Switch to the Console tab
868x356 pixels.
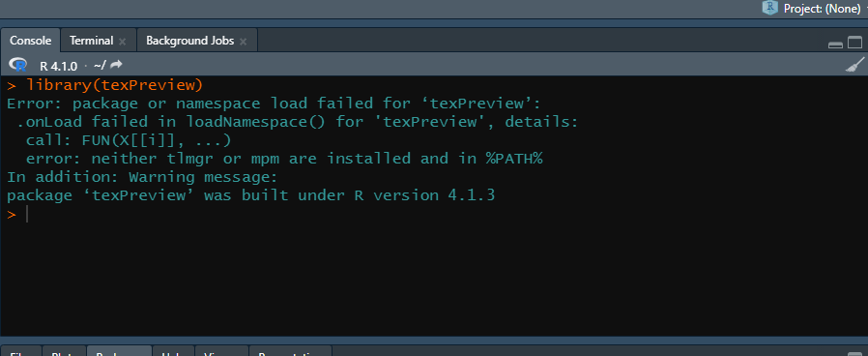30,41
